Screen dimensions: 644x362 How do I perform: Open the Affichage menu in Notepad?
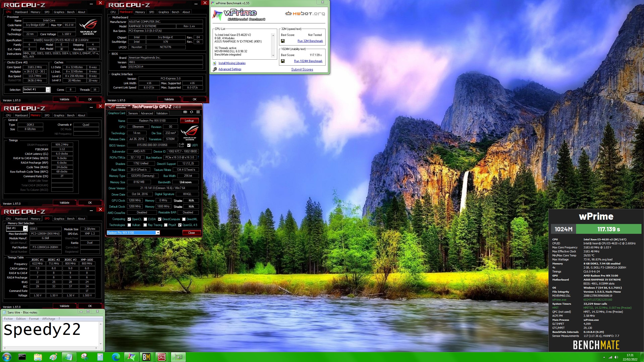(49, 319)
